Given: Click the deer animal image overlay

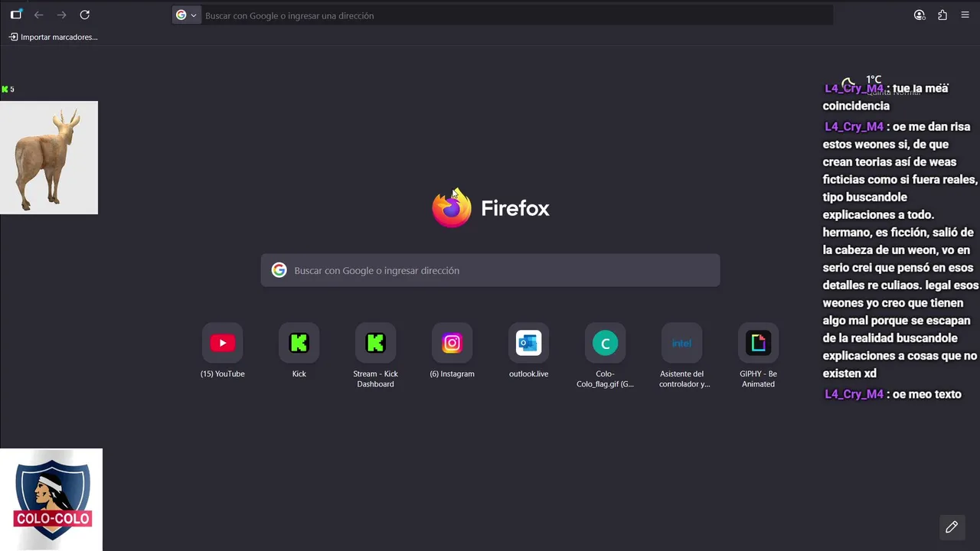Looking at the screenshot, I should pyautogui.click(x=49, y=158).
